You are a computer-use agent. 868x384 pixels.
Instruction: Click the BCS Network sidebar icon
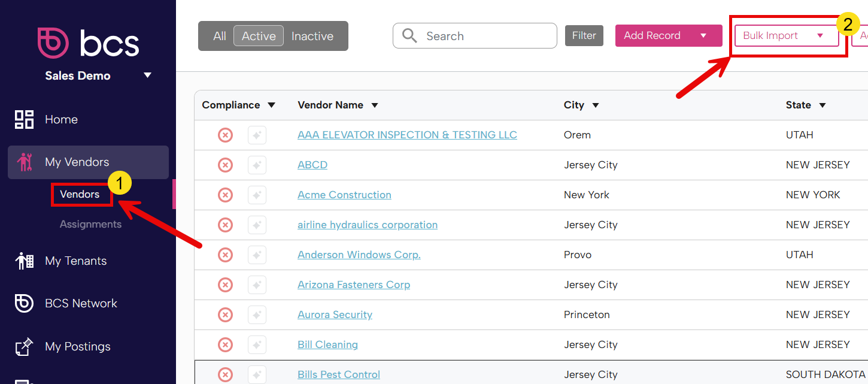tap(24, 303)
